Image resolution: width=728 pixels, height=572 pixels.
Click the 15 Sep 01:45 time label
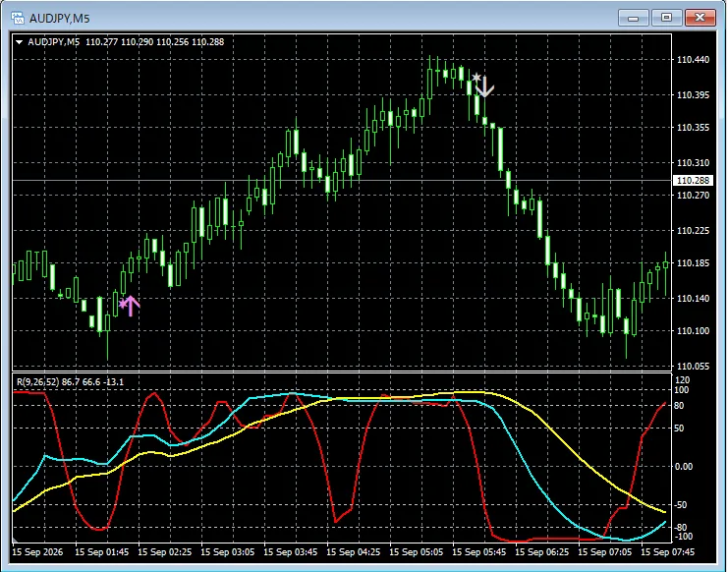[x=101, y=552]
